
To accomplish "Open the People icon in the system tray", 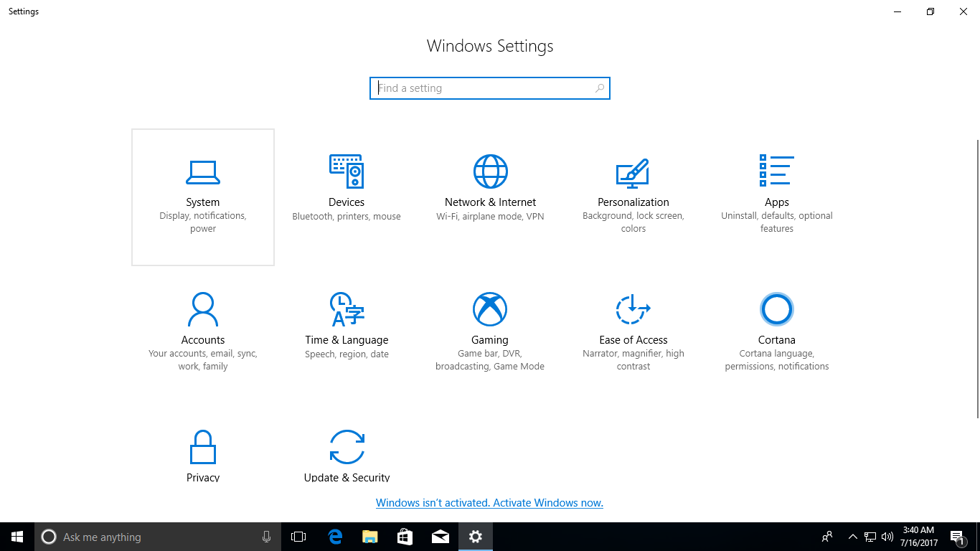I will pyautogui.click(x=827, y=537).
